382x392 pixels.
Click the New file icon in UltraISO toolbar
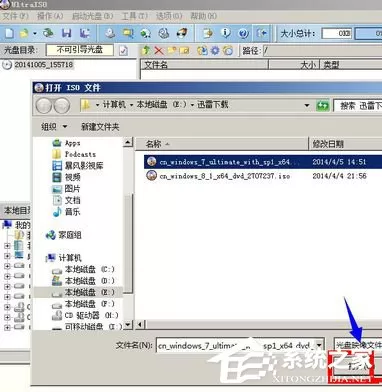(x=10, y=33)
